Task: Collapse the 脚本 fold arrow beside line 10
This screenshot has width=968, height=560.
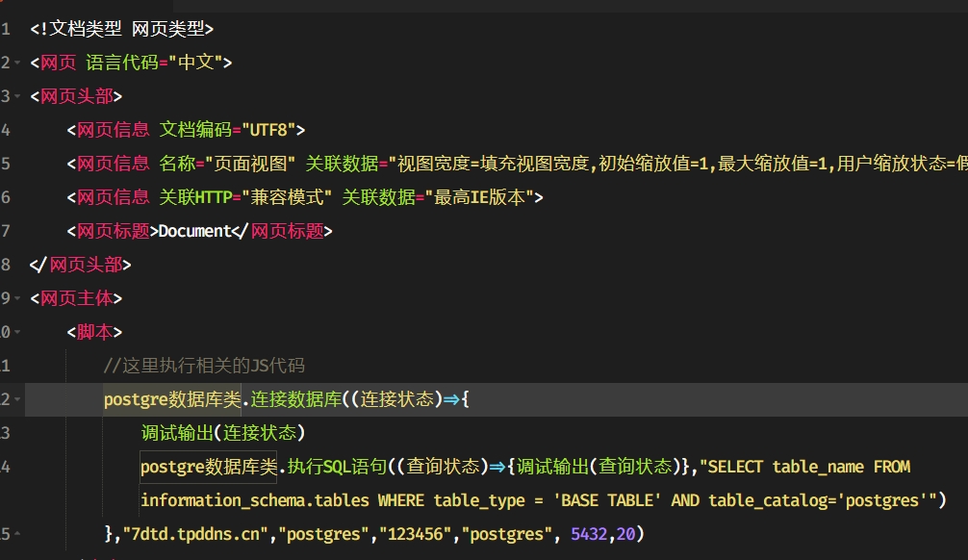Action: [x=17, y=332]
